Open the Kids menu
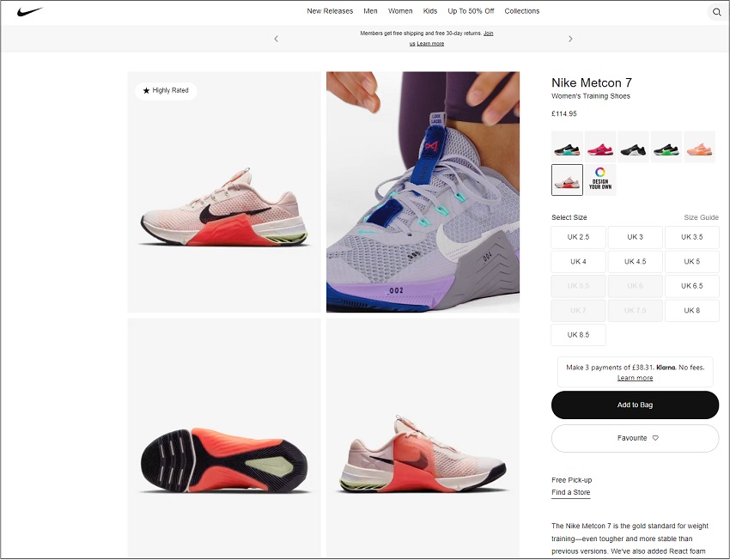This screenshot has height=560, width=730. pyautogui.click(x=430, y=11)
